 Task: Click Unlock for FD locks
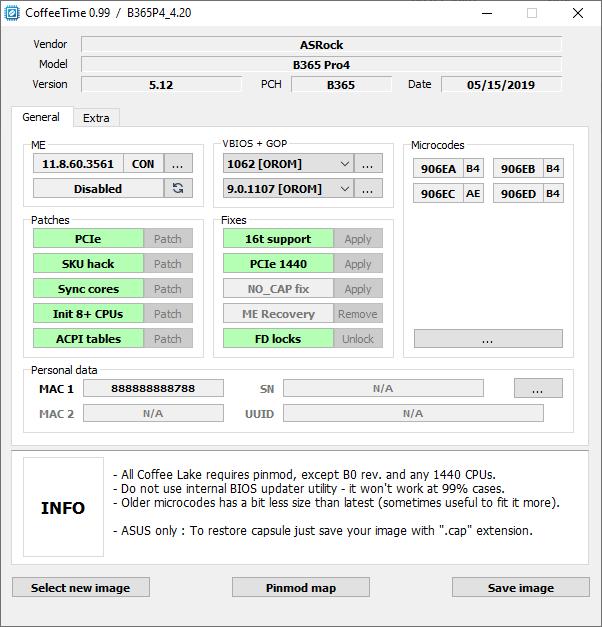click(358, 339)
